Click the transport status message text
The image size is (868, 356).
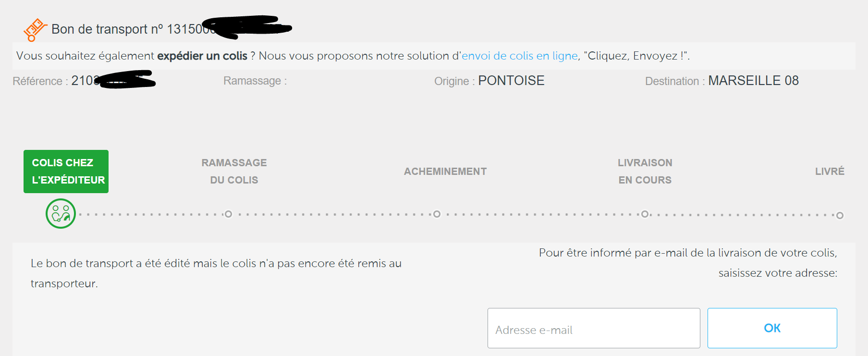click(x=216, y=273)
